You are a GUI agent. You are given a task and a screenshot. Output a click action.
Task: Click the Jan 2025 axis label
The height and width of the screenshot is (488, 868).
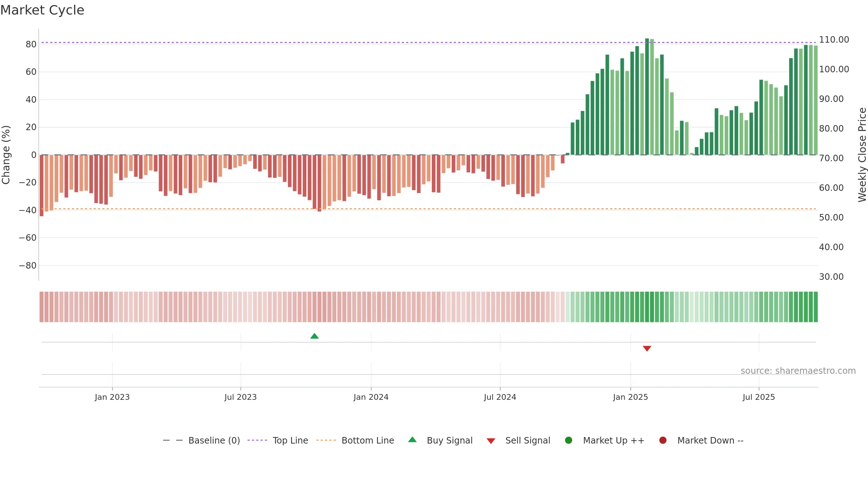click(x=630, y=397)
